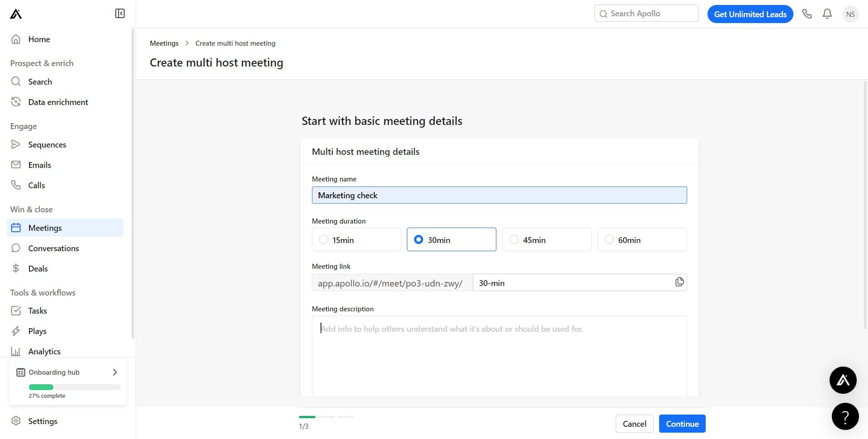Open Analytics via the chart icon

point(16,351)
